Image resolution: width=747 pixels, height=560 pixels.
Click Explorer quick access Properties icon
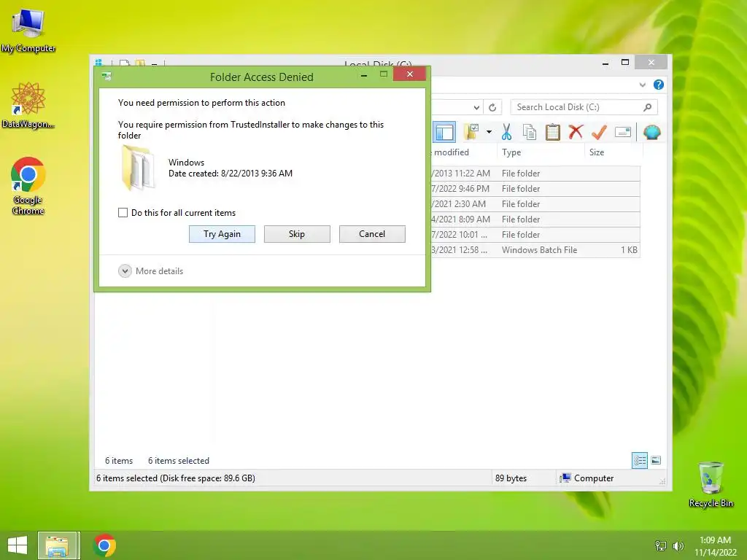124,63
